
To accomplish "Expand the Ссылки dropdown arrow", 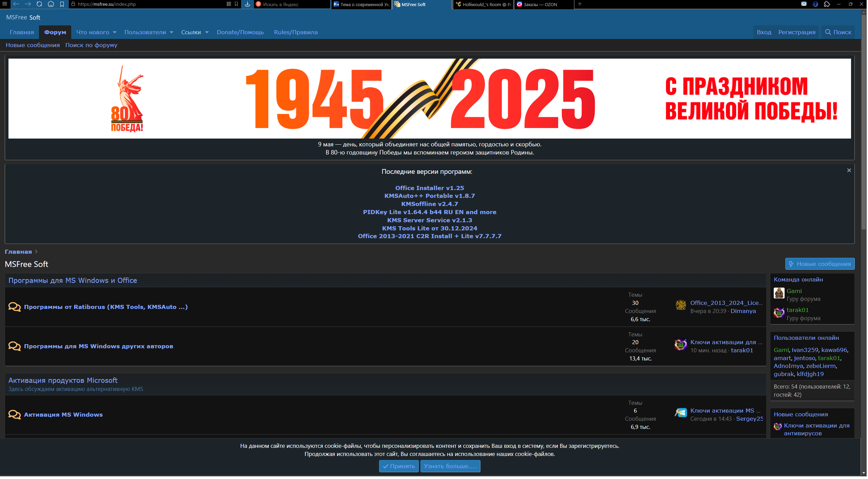I will point(207,32).
